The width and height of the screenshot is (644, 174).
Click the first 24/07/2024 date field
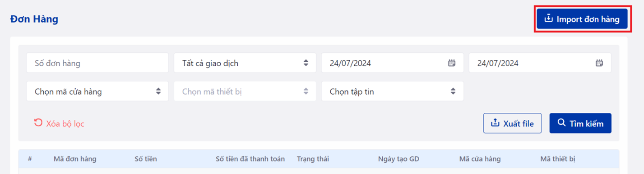[392, 63]
